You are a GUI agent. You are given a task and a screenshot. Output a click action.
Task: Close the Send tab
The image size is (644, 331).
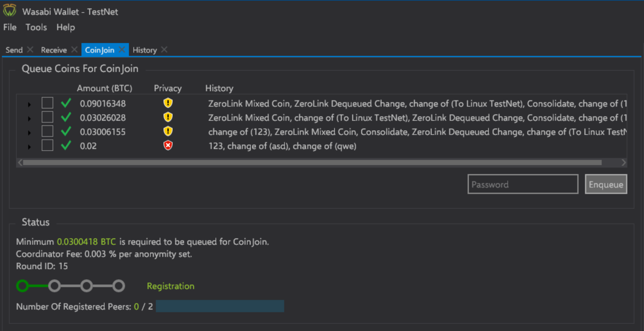tap(30, 50)
